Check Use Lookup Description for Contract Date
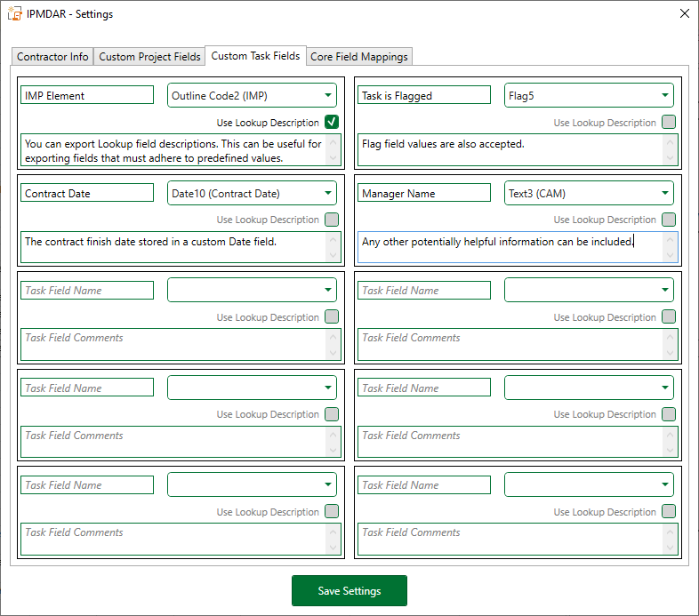This screenshot has width=699, height=616. (x=332, y=220)
